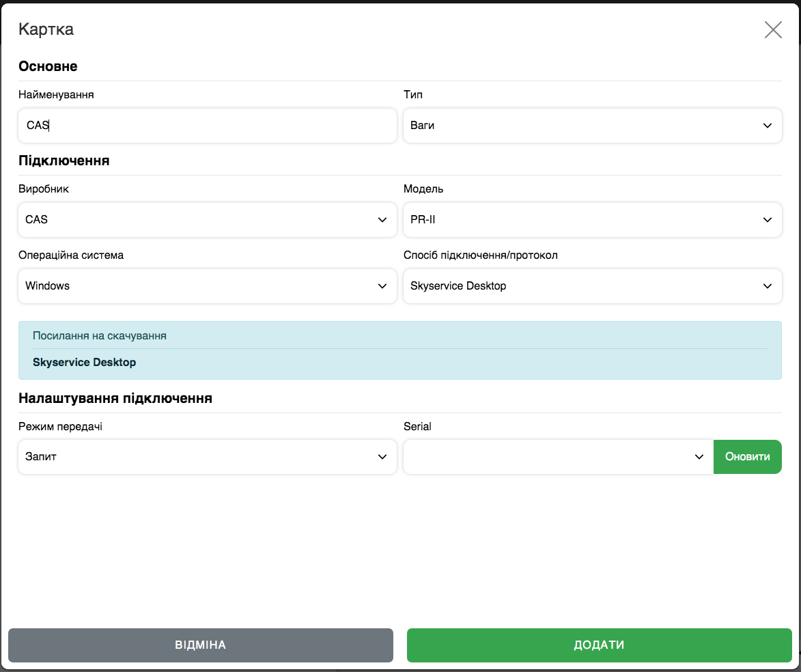Click the chevron arrow in the Модель field
Screen dimensions: 801x672
point(768,220)
